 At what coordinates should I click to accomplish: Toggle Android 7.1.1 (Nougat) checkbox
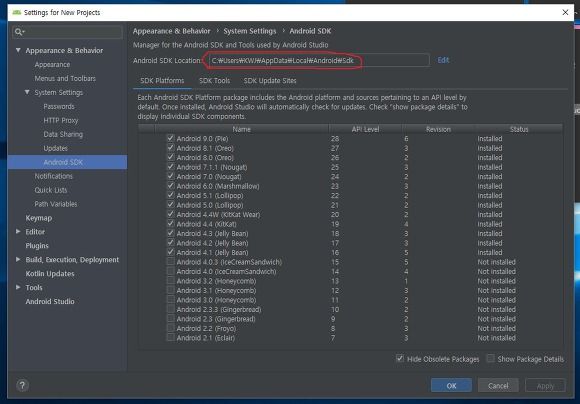pos(171,166)
